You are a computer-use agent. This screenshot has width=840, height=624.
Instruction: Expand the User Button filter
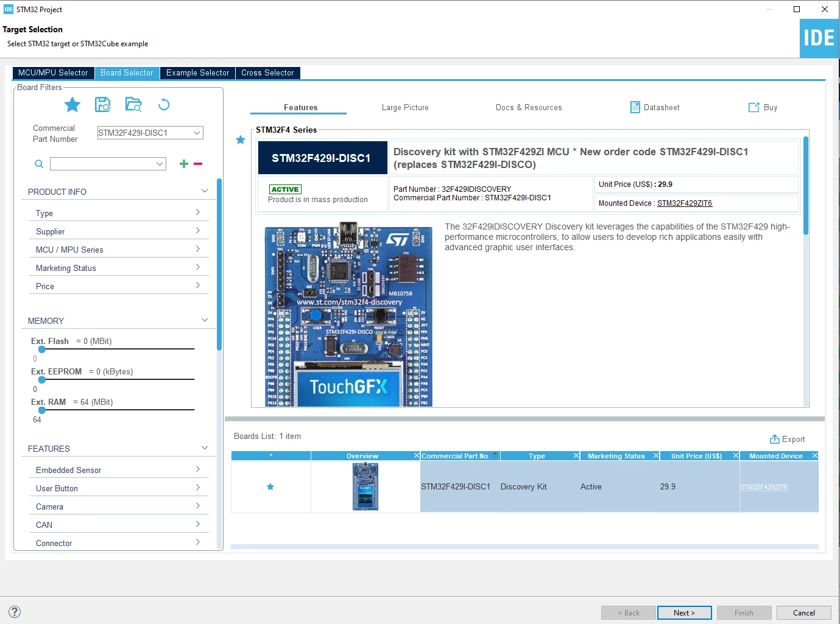[x=198, y=488]
